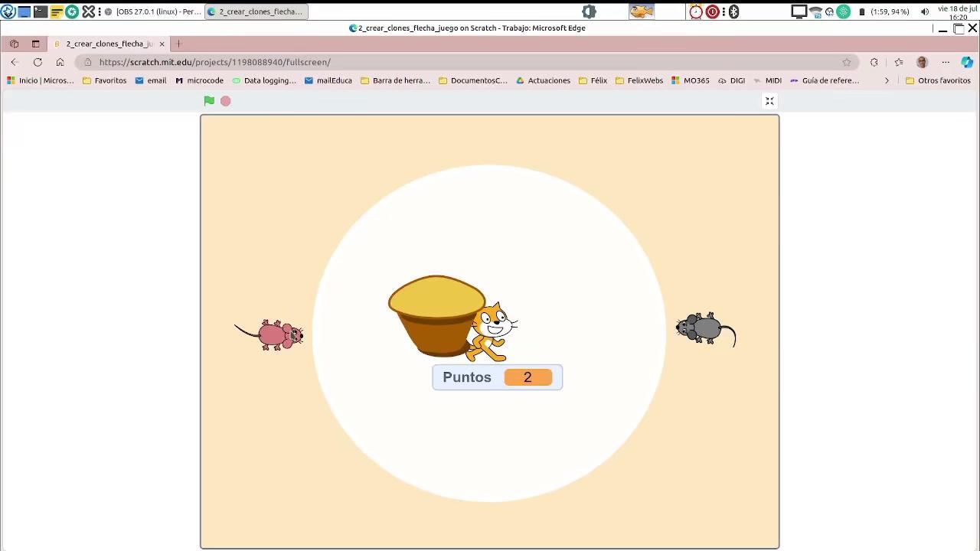Open the system applications menu
Screen dimensions: 980x551
click(8, 11)
